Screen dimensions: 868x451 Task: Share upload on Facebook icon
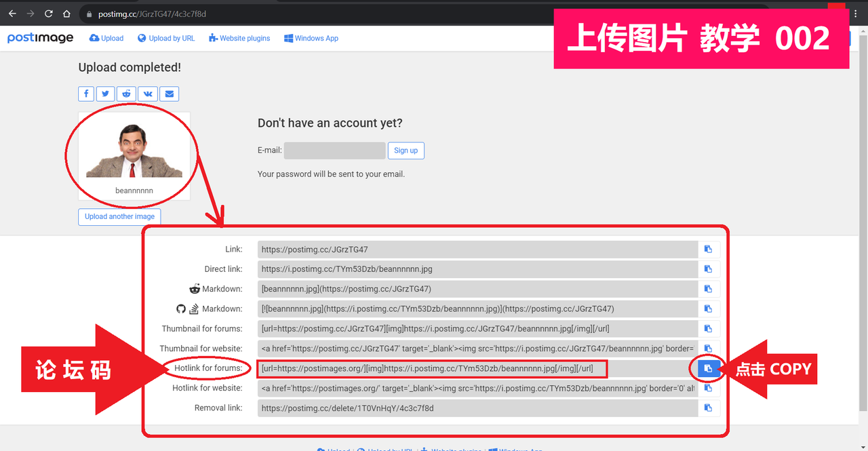[86, 94]
